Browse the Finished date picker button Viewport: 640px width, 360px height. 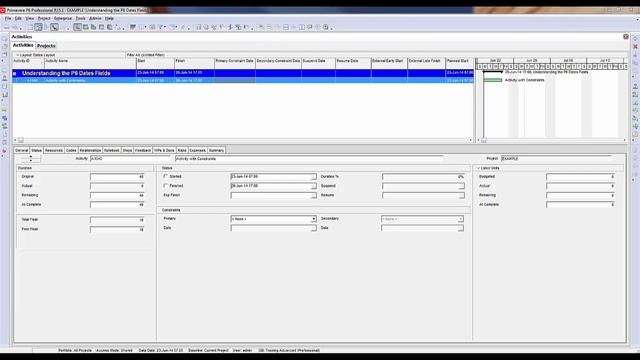coord(313,186)
